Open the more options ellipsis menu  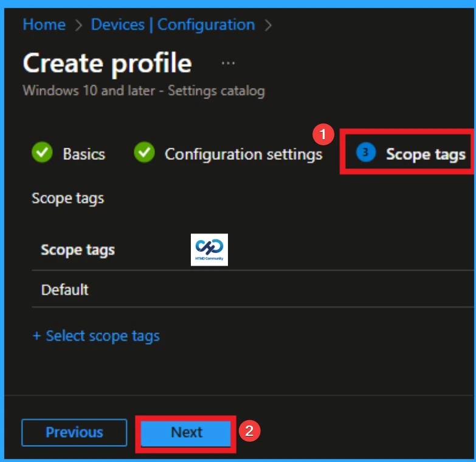(228, 63)
